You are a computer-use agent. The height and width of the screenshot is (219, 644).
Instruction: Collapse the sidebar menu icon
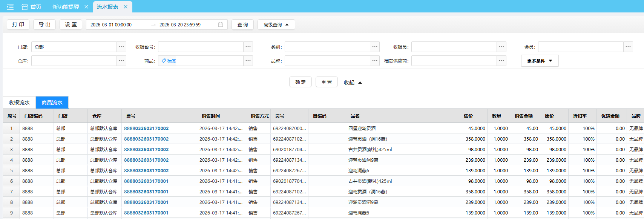(10, 7)
